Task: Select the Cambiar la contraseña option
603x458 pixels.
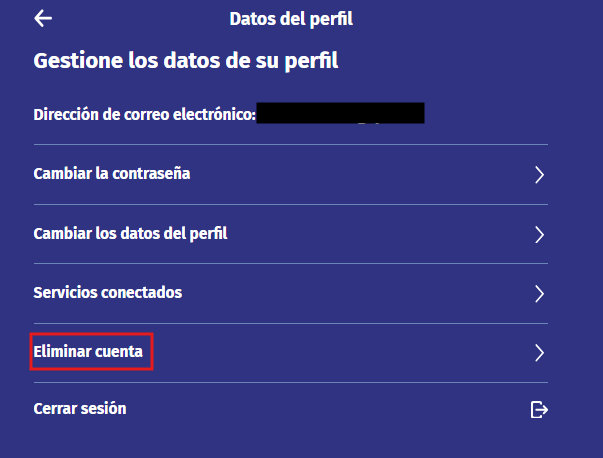Action: [x=112, y=174]
